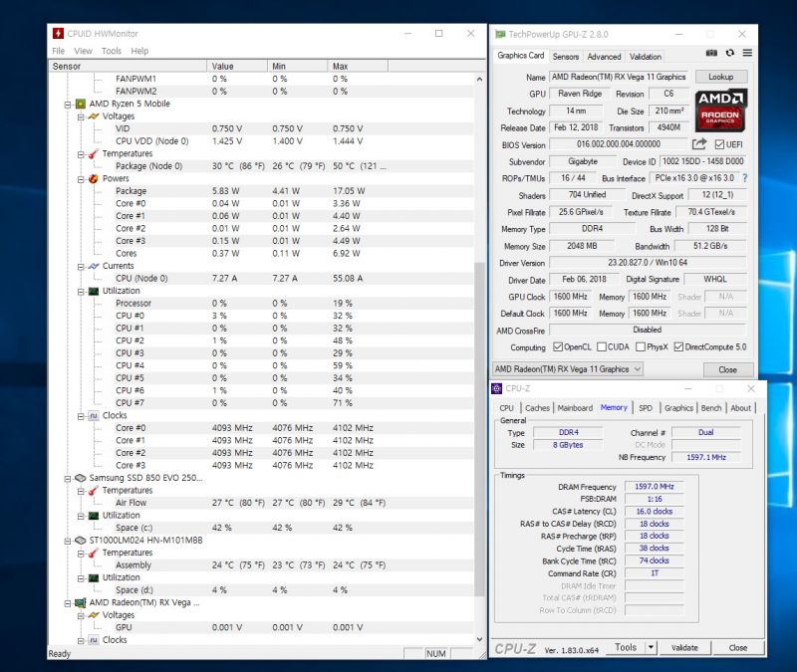Switch to the Mainboard tab in CPU-Z
The image size is (797, 672).
pyautogui.click(x=575, y=408)
